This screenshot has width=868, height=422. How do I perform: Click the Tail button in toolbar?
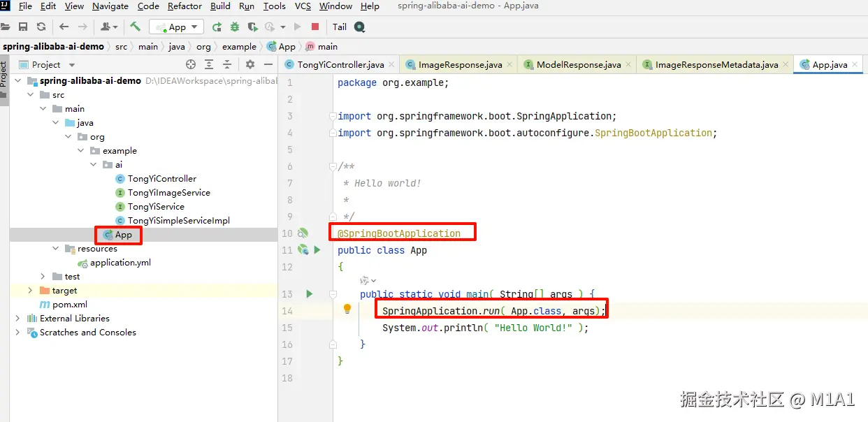point(340,27)
